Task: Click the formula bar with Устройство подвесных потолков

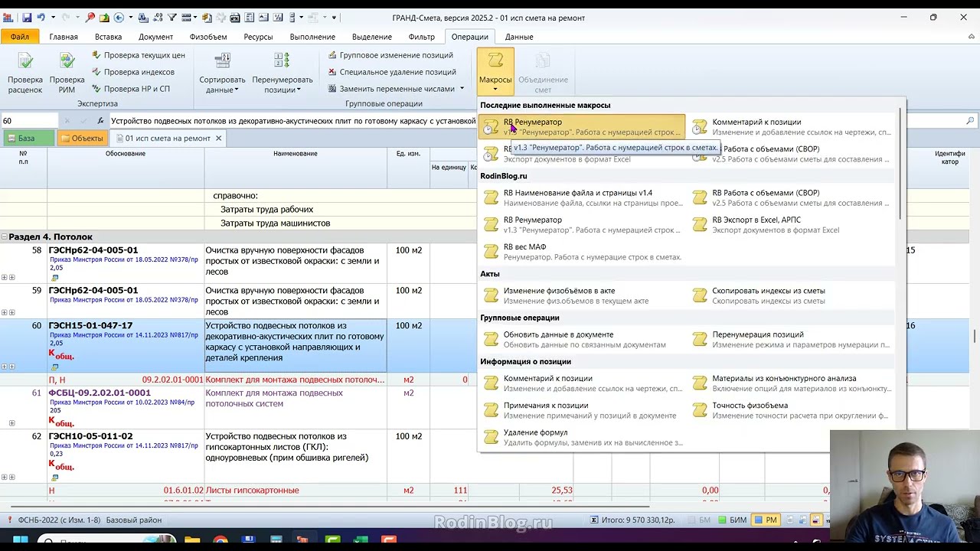Action: [x=292, y=121]
